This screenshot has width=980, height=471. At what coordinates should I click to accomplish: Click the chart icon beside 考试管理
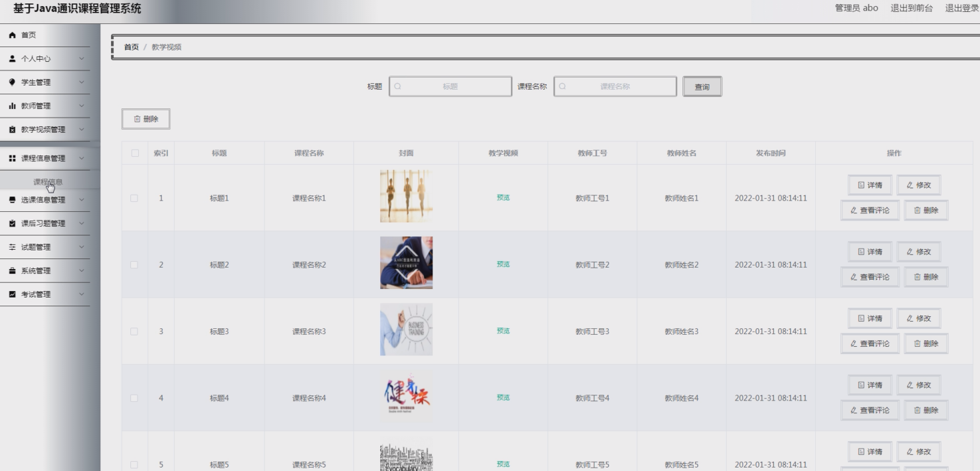click(12, 294)
